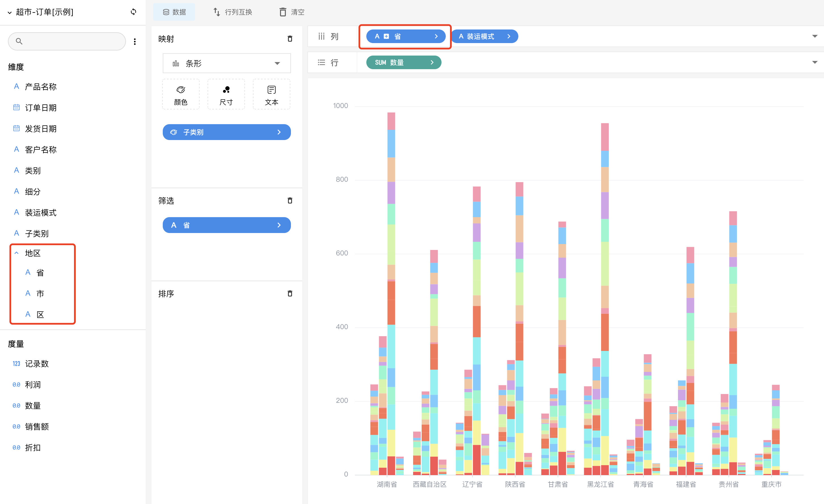The width and height of the screenshot is (824, 504).
Task: Open the 省 filter pill
Action: click(226, 225)
